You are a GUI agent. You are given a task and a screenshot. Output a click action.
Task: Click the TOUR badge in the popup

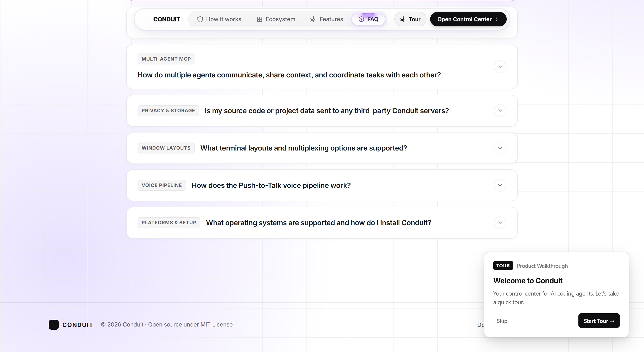pos(503,266)
